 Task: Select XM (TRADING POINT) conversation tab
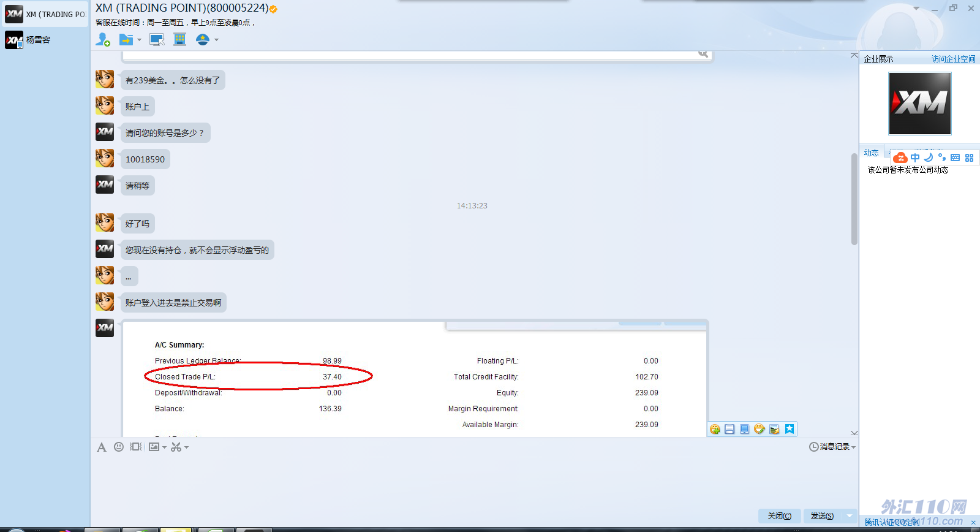(x=45, y=14)
